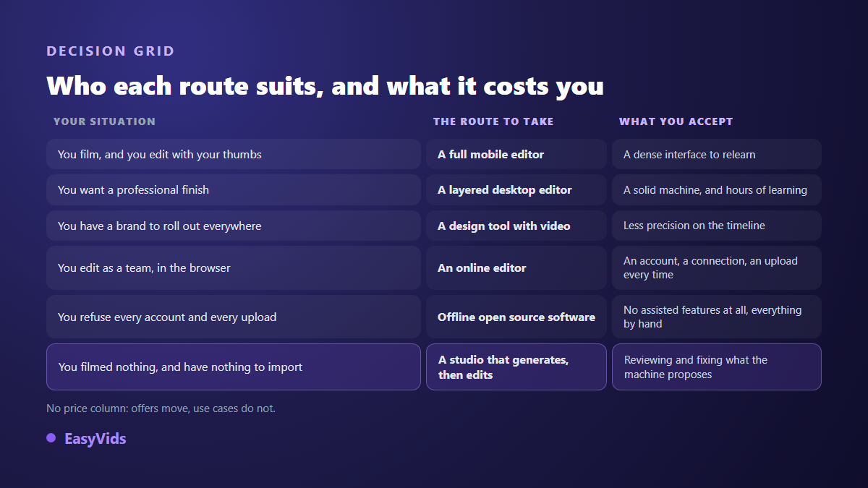Click the 'THE ROUTE TO TAKE' column header
The height and width of the screenshot is (488, 868).
[x=493, y=121]
